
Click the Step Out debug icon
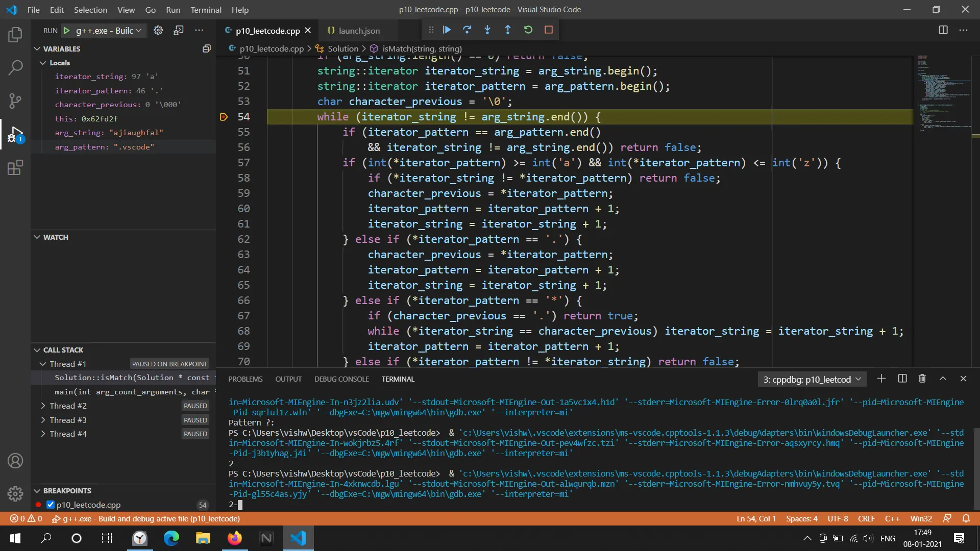coord(507,30)
